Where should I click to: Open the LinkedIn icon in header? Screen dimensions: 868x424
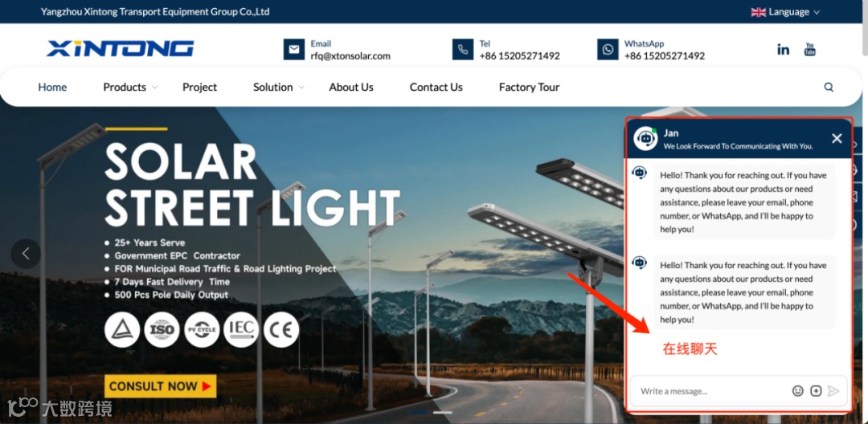point(783,50)
